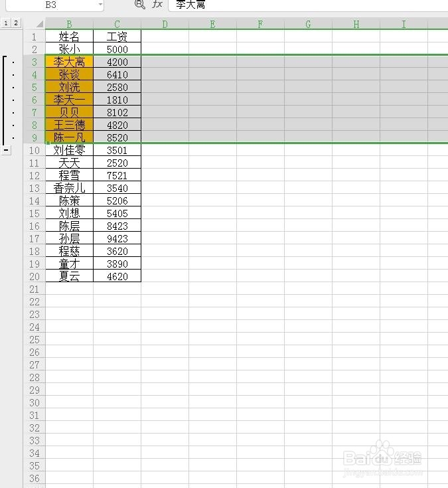This screenshot has width=448, height=488.
Task: Click the cell containing 孙层
Action: tap(70, 238)
